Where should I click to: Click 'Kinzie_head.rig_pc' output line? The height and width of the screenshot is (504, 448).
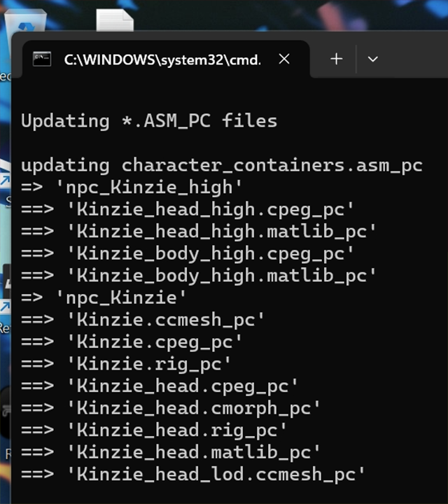tap(154, 430)
